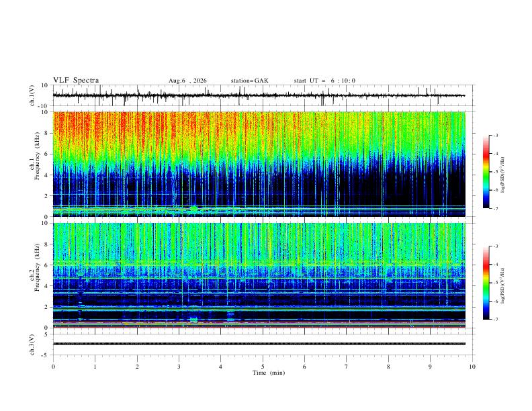
Task: Click the 0 minute tick on time axis
Action: click(x=53, y=367)
